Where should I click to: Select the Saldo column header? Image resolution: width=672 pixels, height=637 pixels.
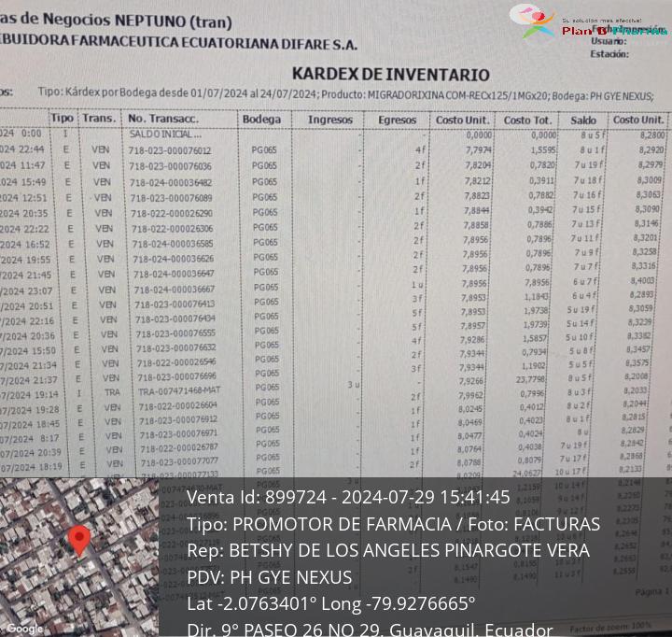click(x=583, y=120)
